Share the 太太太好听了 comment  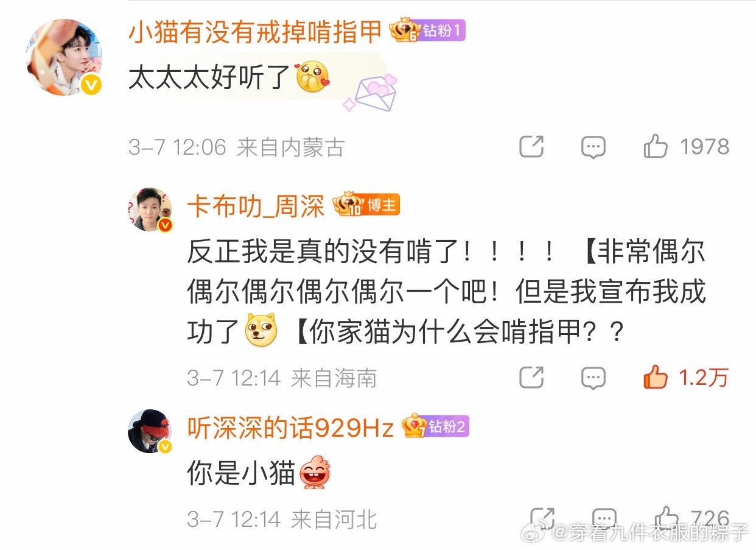[531, 147]
